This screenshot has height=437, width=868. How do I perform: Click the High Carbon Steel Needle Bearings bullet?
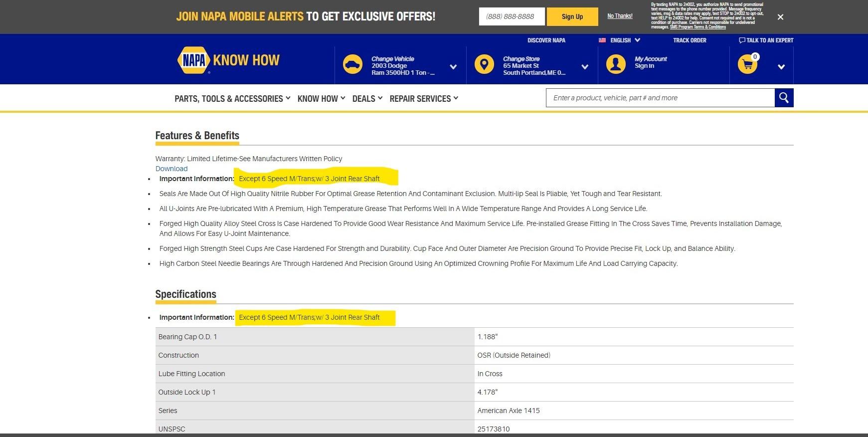click(419, 263)
